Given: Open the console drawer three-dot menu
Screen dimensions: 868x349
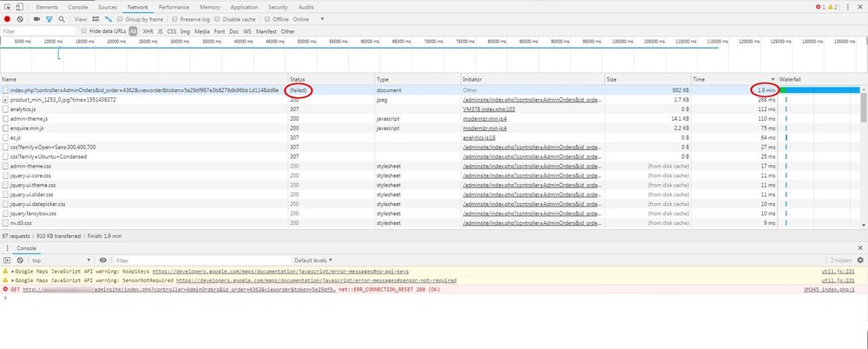Looking at the screenshot, I should pos(8,248).
